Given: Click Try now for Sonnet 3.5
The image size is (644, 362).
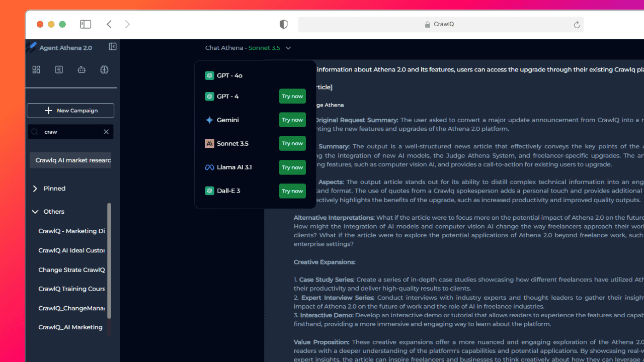Looking at the screenshot, I should pyautogui.click(x=292, y=143).
